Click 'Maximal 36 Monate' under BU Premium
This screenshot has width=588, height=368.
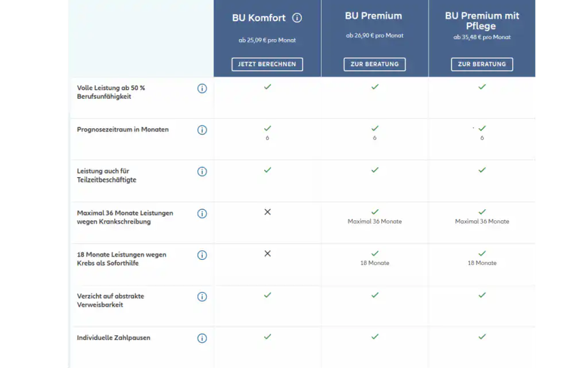[x=374, y=221]
